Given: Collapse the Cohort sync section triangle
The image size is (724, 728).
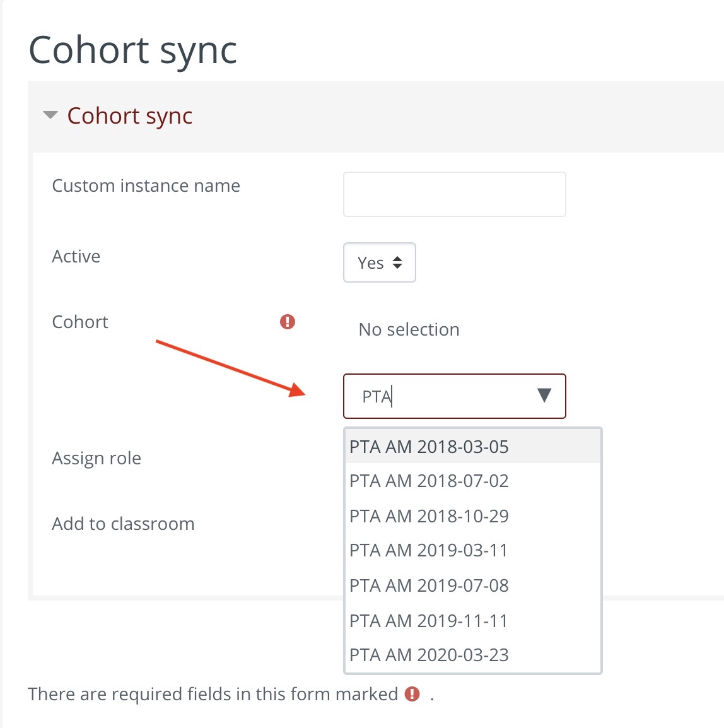Looking at the screenshot, I should pyautogui.click(x=50, y=115).
